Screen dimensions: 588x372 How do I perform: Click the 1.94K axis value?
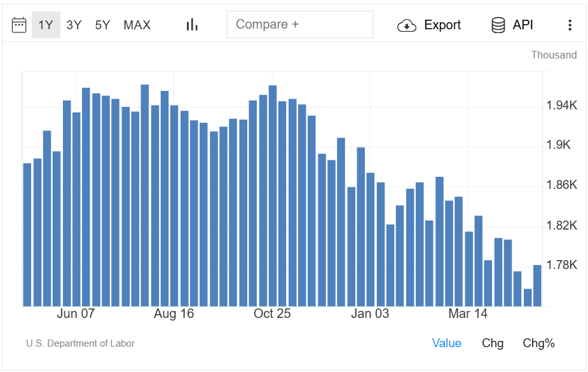tap(561, 106)
